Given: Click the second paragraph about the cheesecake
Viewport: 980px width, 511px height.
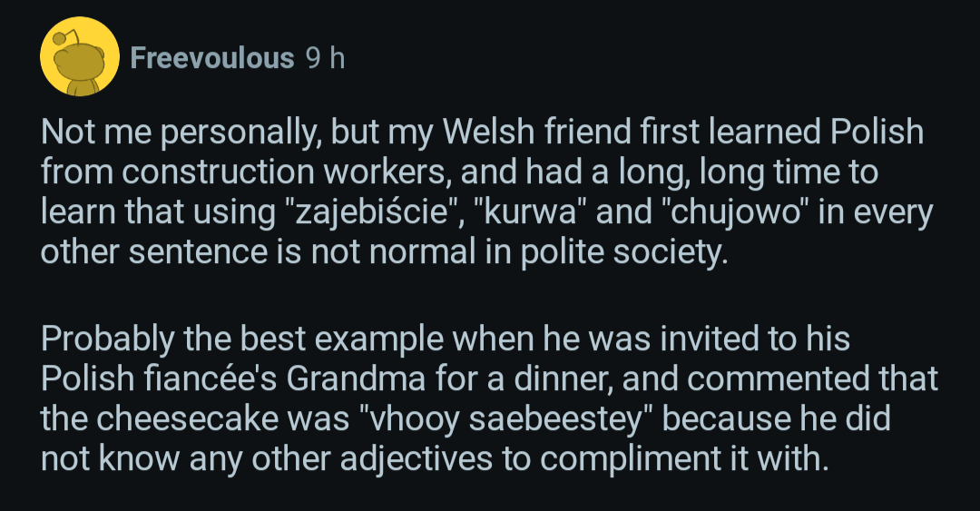Looking at the screenshot, I should (490, 400).
